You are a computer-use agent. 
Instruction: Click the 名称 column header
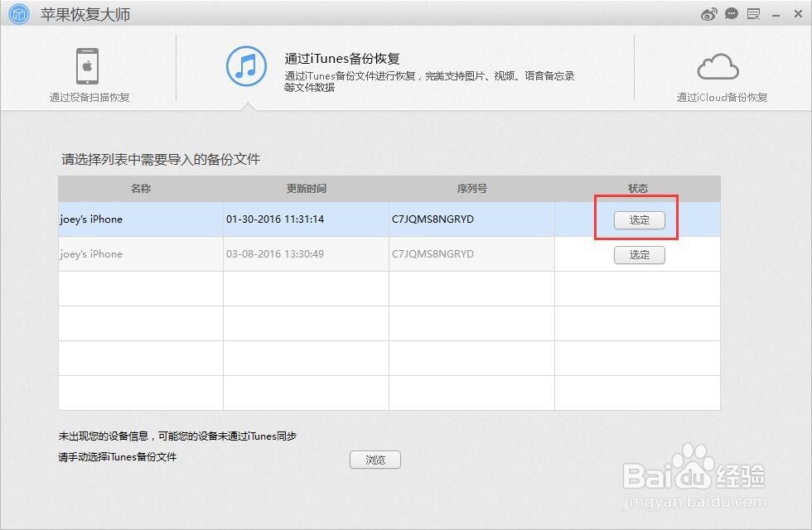(x=139, y=188)
